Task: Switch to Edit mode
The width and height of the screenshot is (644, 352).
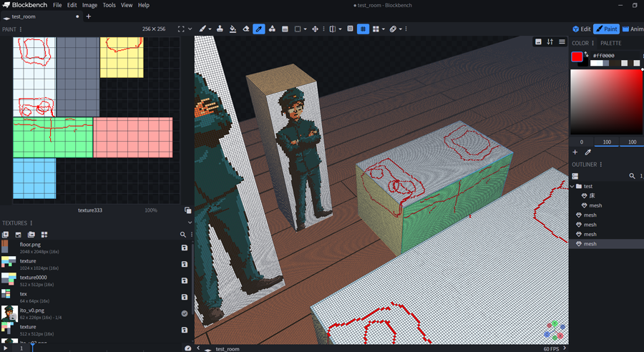Action: click(581, 29)
